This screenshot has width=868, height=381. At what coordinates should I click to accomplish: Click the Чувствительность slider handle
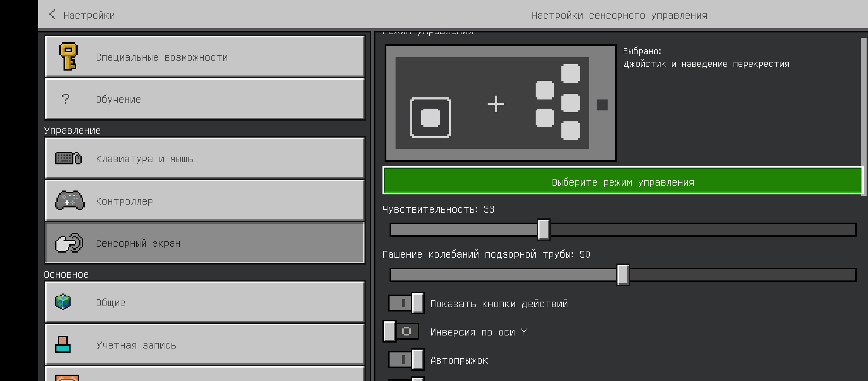coord(543,230)
